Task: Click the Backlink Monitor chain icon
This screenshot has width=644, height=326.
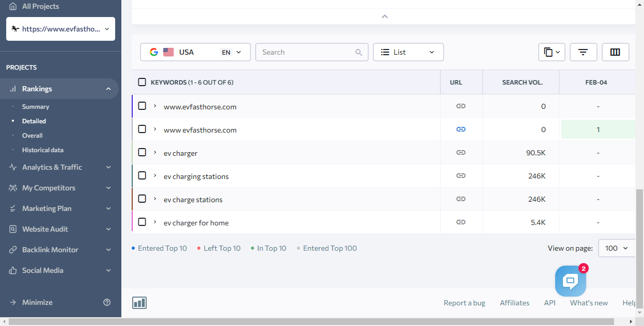Action: (13, 250)
